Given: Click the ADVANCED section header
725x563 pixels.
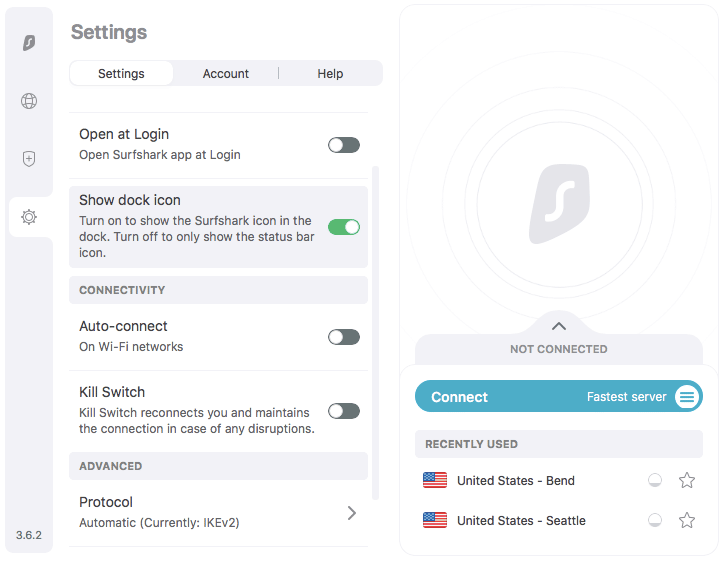Looking at the screenshot, I should click(218, 466).
